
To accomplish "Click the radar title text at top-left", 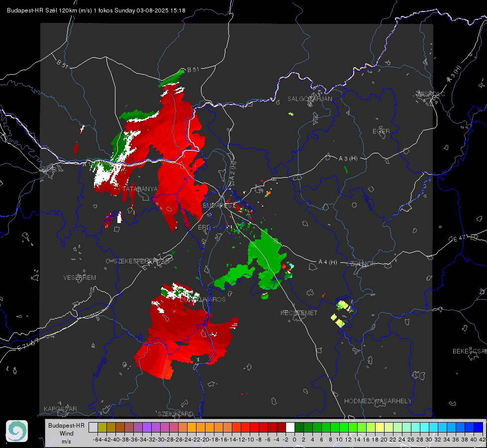I will coord(96,10).
